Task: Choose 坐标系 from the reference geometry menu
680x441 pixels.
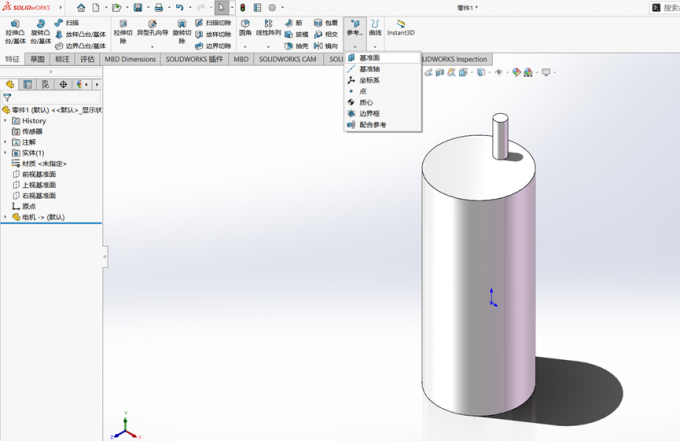Action: point(382,80)
